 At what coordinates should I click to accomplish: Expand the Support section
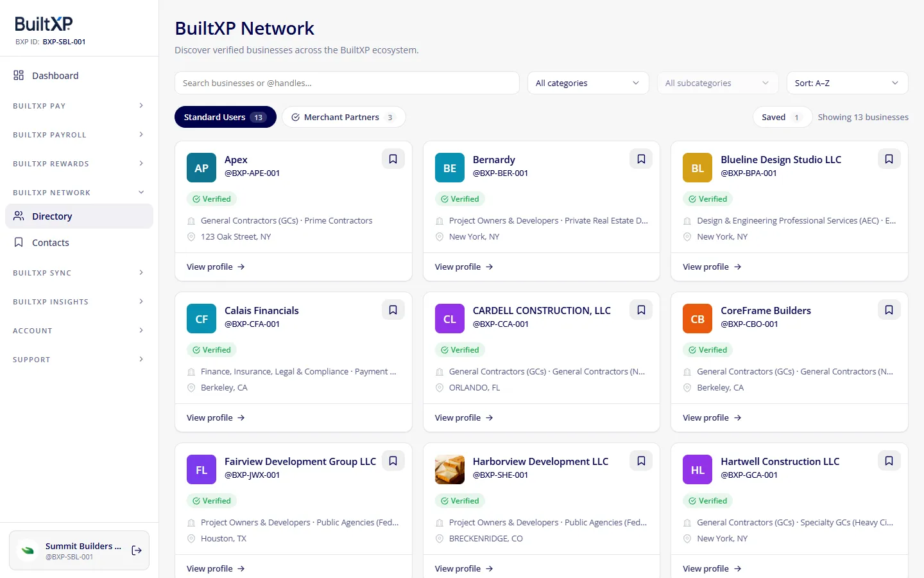pyautogui.click(x=79, y=360)
